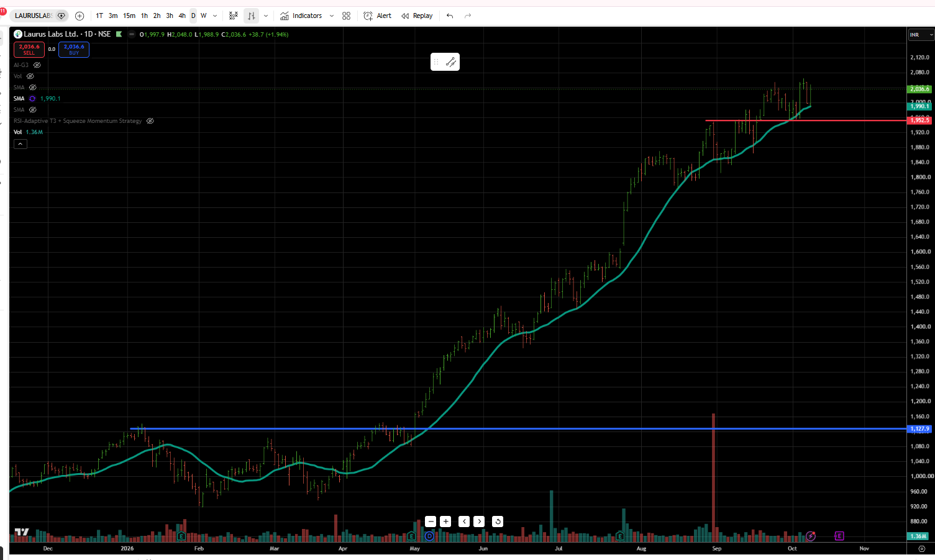
Task: Click the blue BUY 2,036.6 button
Action: tap(74, 50)
